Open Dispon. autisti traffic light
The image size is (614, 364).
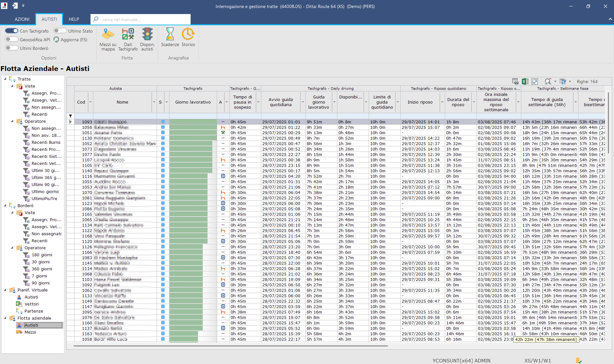point(147,35)
